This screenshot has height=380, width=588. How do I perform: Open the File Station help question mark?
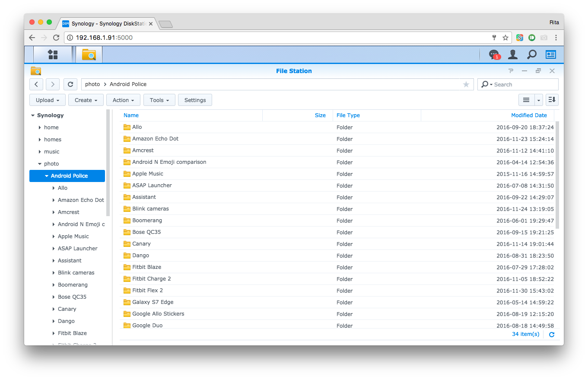pyautogui.click(x=511, y=71)
